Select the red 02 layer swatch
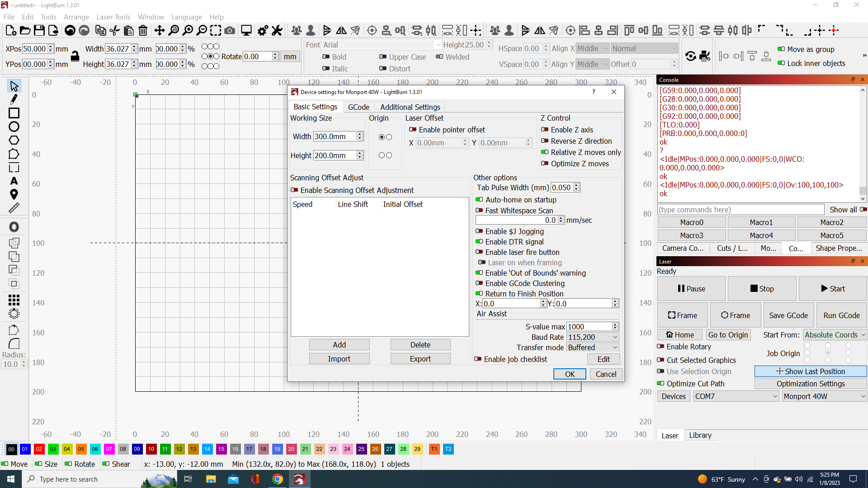The width and height of the screenshot is (868, 488). [39, 449]
